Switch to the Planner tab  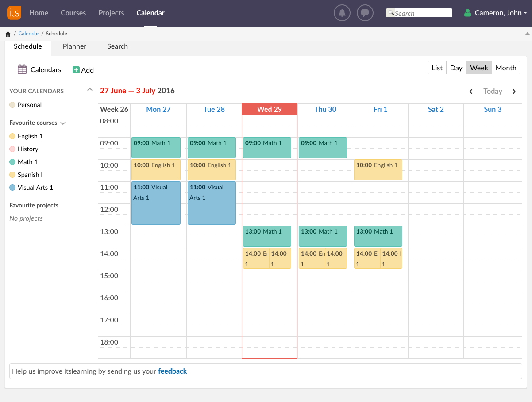(74, 46)
